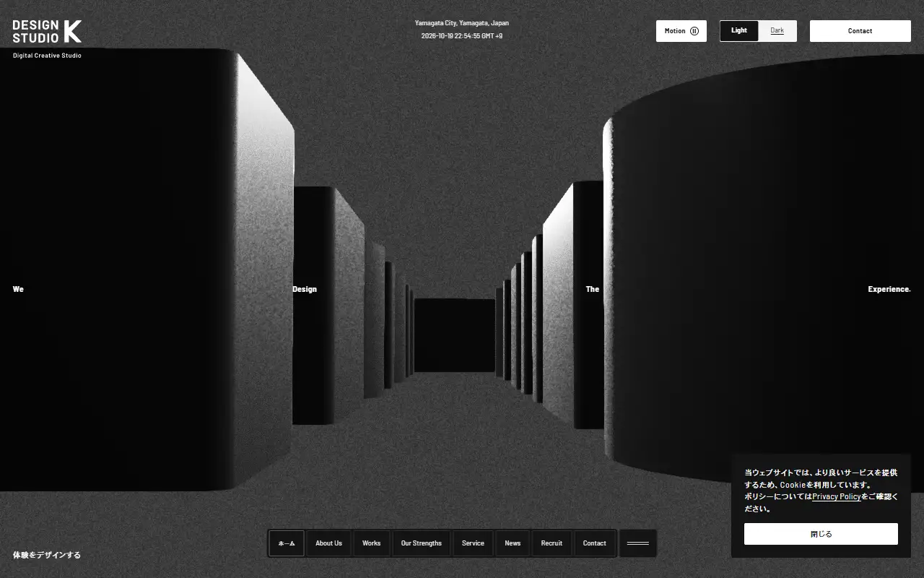Open the Works nav item

(x=371, y=543)
